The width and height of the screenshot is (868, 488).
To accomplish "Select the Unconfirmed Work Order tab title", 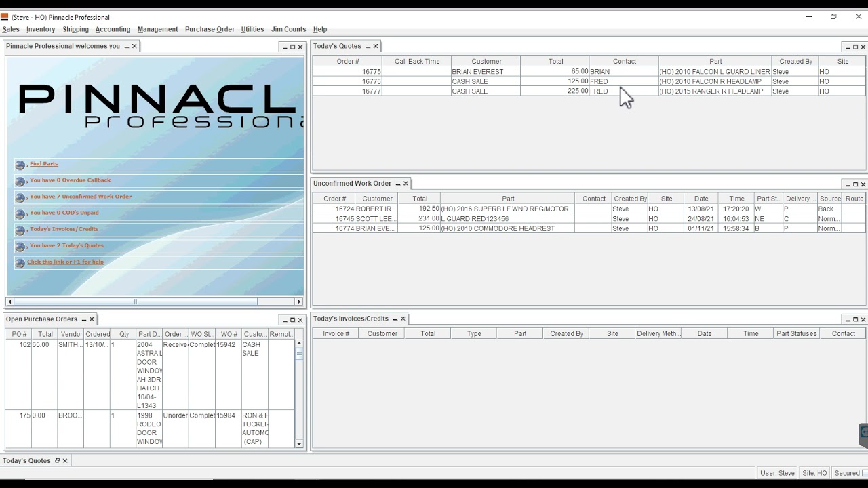I will pyautogui.click(x=353, y=184).
